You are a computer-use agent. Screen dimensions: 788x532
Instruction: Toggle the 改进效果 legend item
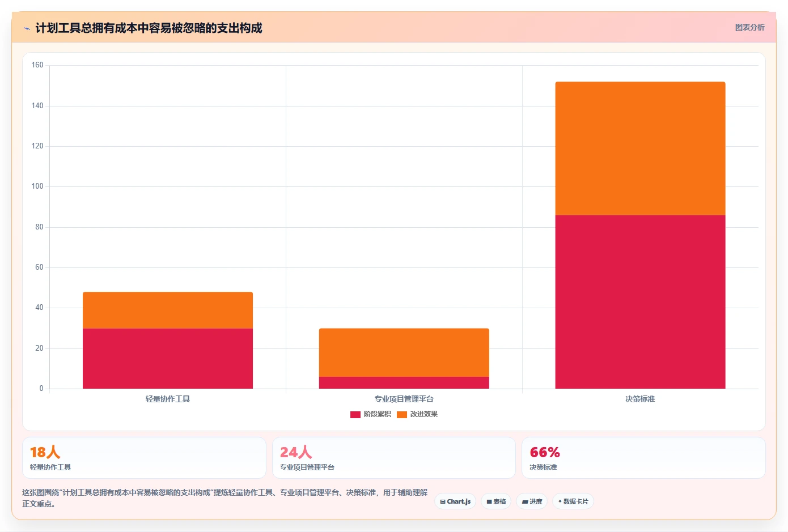[x=417, y=414]
